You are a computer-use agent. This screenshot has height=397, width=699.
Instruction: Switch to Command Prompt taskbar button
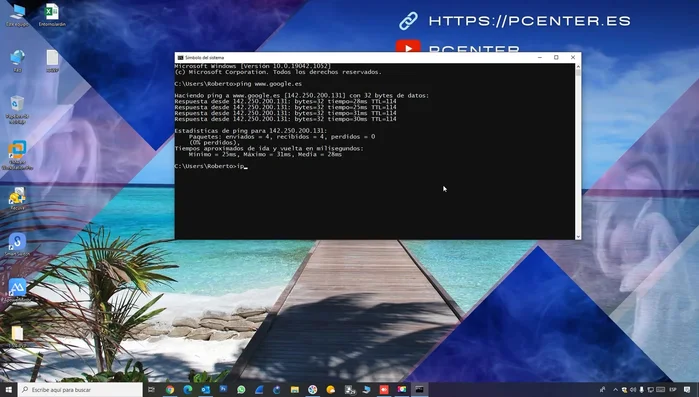click(x=419, y=389)
